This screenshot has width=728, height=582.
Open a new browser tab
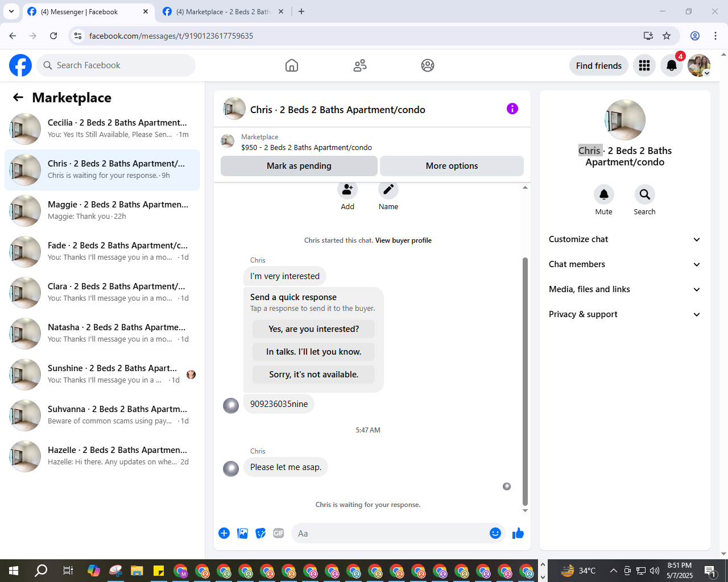301,11
